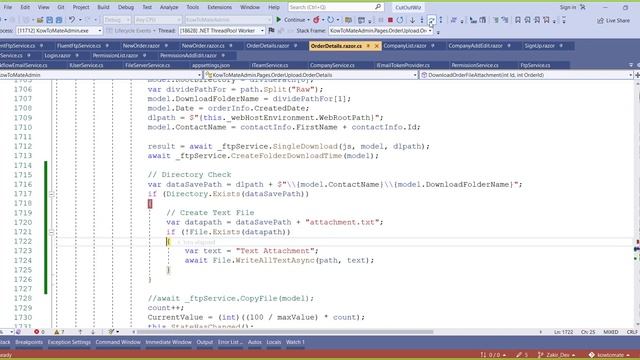The image size is (640, 360).
Task: Open the Exception Settings tab
Action: 69,342
